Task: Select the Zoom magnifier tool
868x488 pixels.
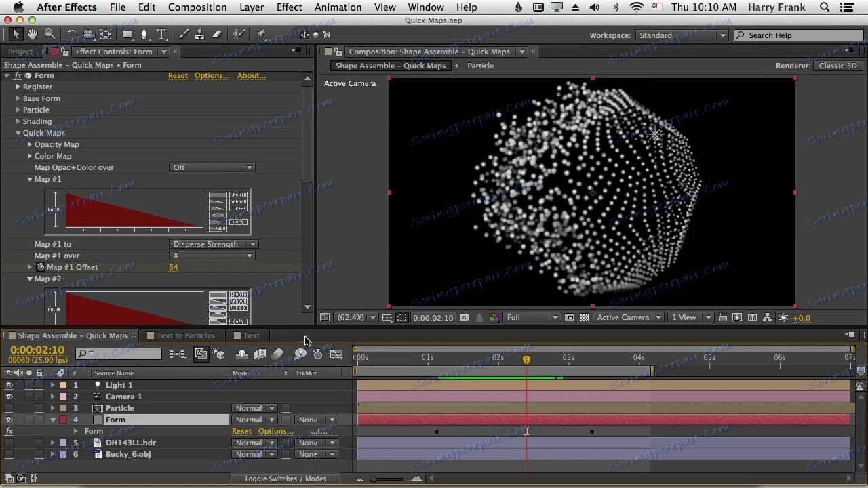Action: point(50,34)
